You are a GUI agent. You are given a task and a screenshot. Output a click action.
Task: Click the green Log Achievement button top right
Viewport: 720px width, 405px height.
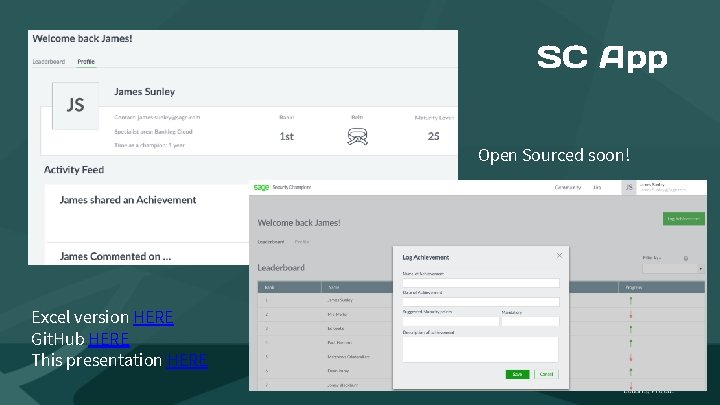point(683,219)
